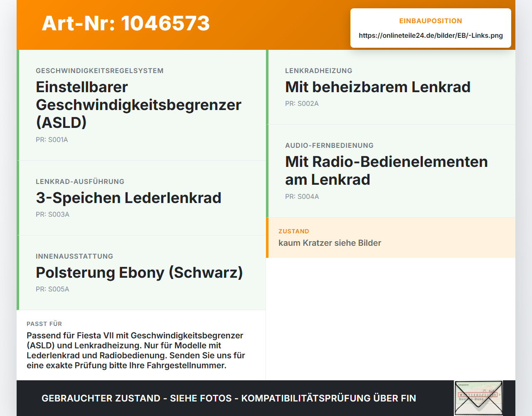Image resolution: width=532 pixels, height=416 pixels.
Task: Select Mit beheizbarem Lenkrad card
Action: [391, 87]
